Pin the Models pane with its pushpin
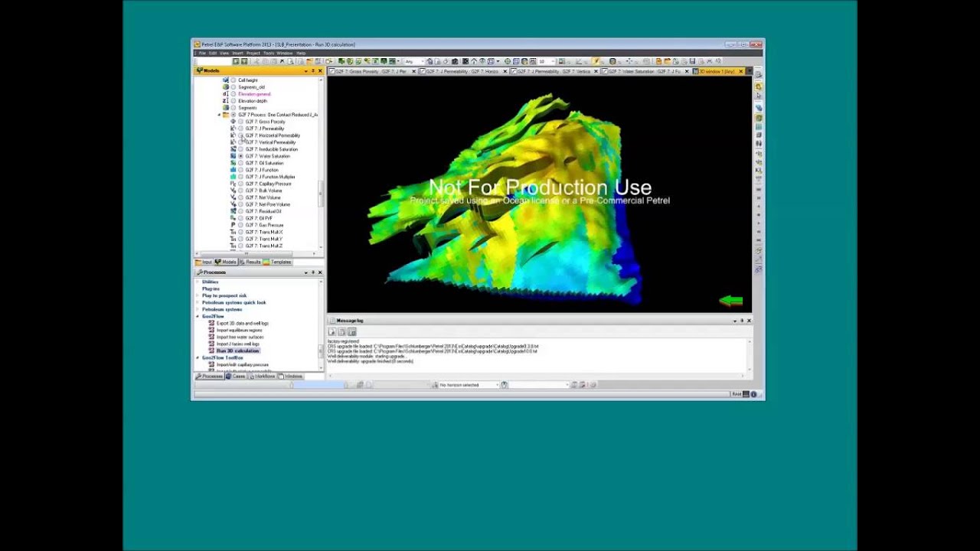The height and width of the screenshot is (551, 980). click(x=313, y=70)
